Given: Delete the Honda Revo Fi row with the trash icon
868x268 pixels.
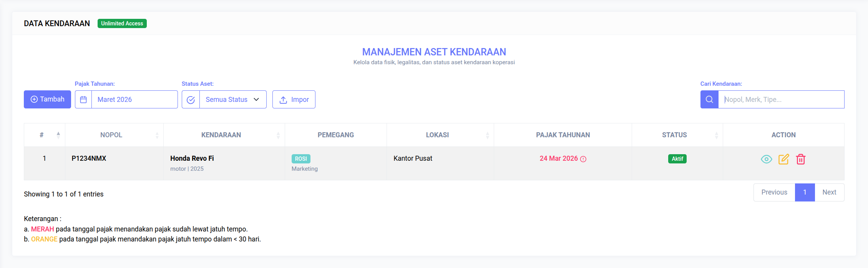Looking at the screenshot, I should (x=801, y=159).
